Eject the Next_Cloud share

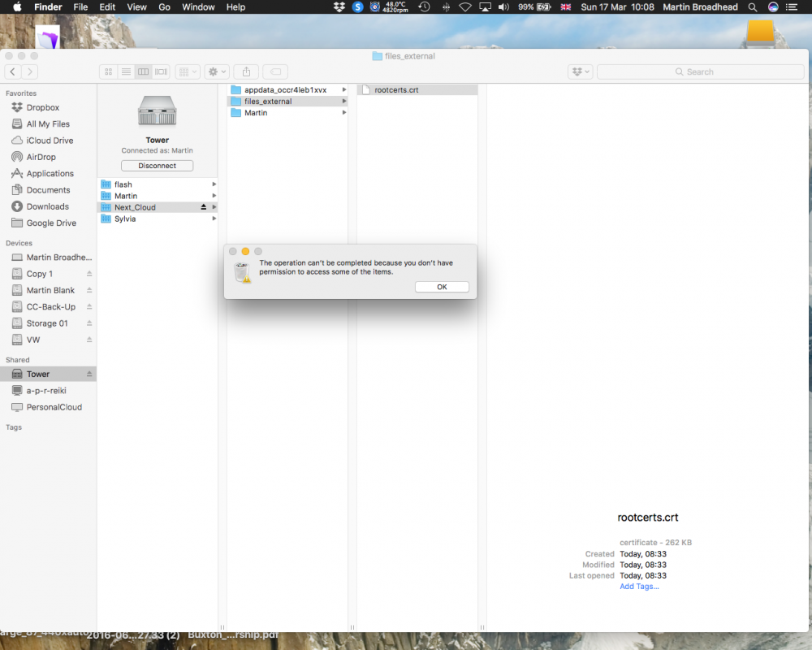point(204,207)
